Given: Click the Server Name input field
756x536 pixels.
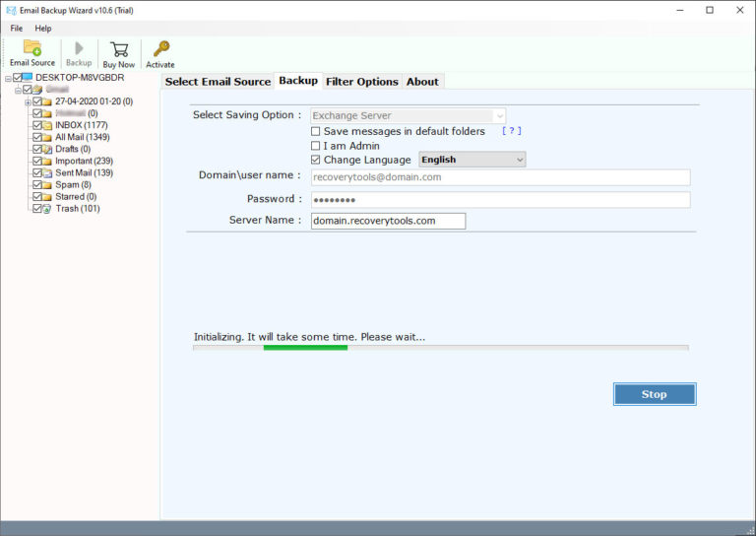Looking at the screenshot, I should coord(388,221).
